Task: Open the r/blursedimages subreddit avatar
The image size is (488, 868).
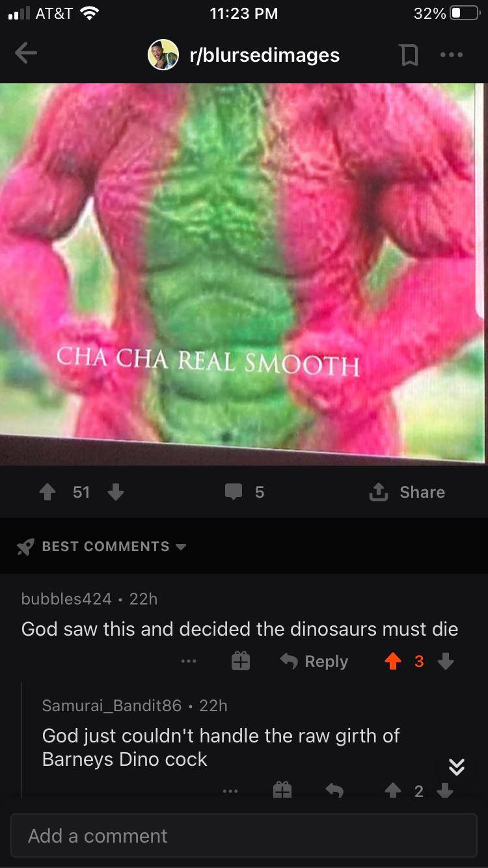Action: (x=163, y=55)
